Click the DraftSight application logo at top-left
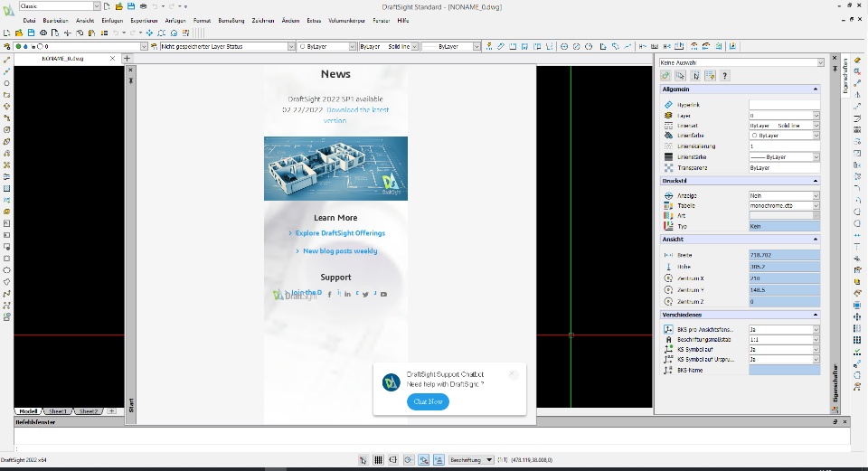The image size is (868, 471). (8, 11)
